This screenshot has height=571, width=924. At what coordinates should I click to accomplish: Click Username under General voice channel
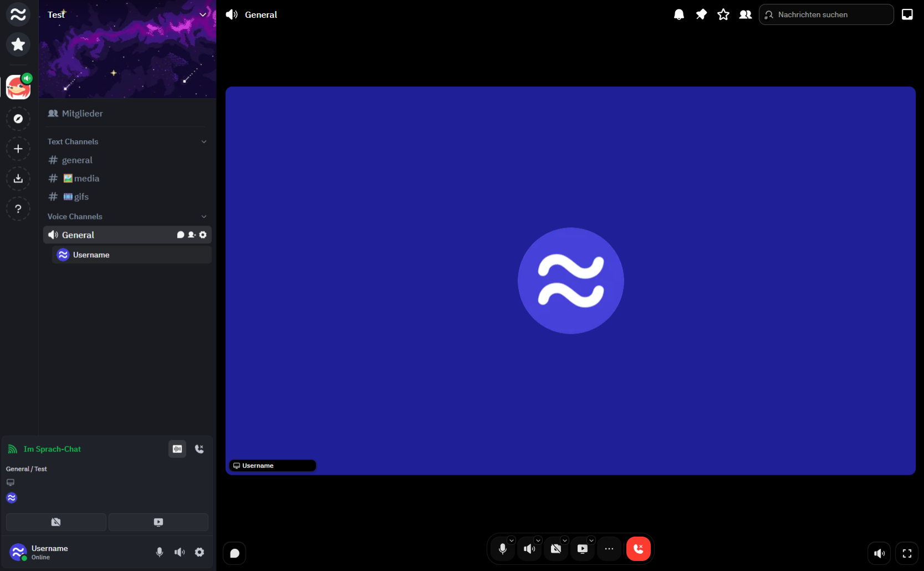[x=132, y=255]
